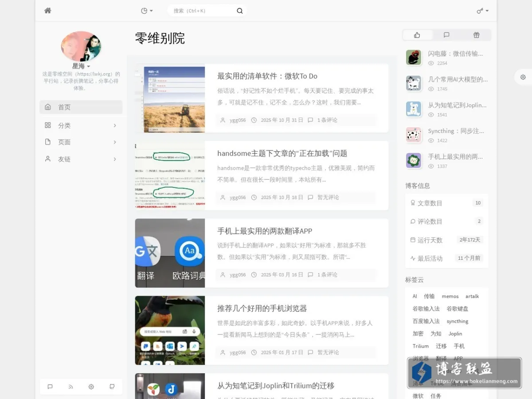Click the Syncthing post avatar icon

[x=414, y=135]
